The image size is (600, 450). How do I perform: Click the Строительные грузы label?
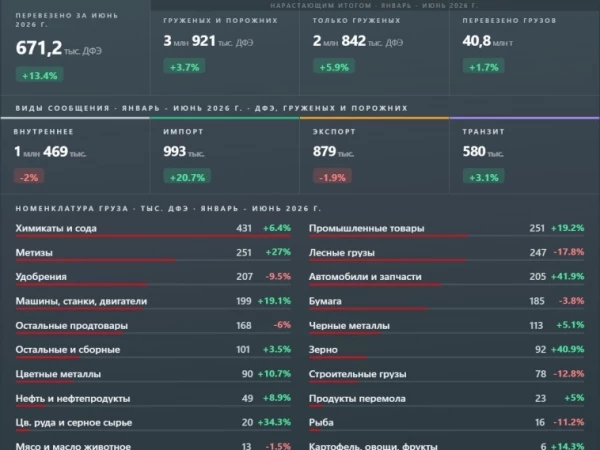(x=357, y=374)
